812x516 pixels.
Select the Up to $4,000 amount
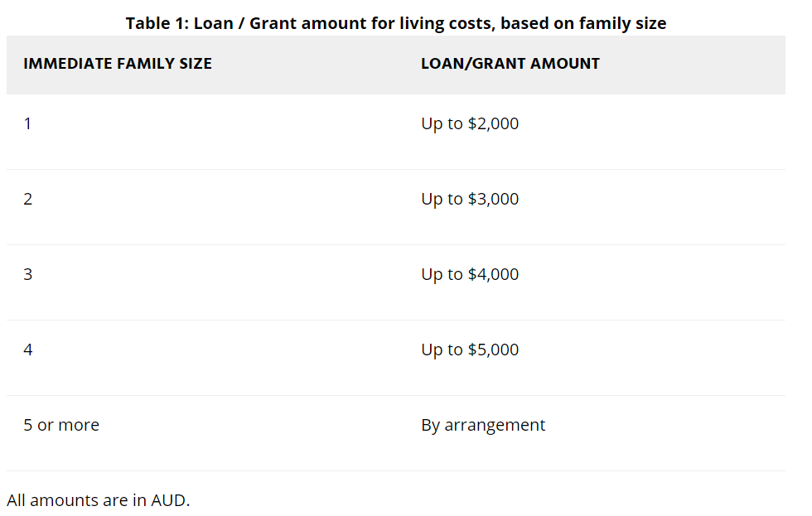coord(470,275)
